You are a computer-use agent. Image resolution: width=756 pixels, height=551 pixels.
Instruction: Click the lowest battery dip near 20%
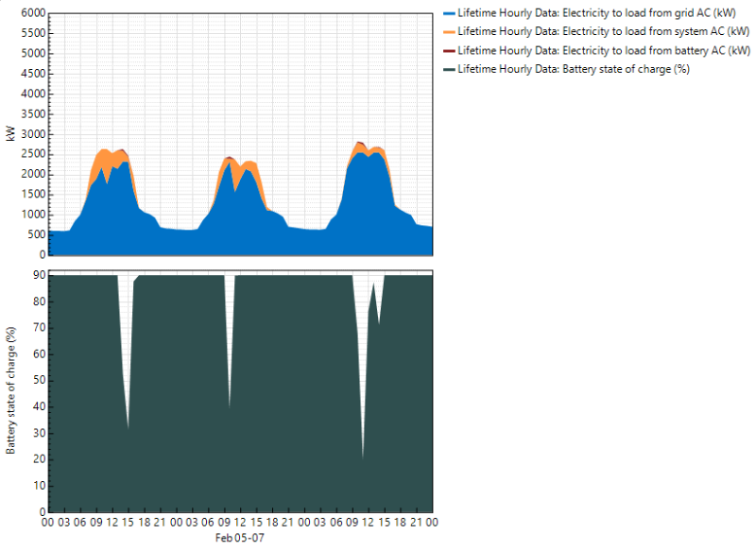363,457
